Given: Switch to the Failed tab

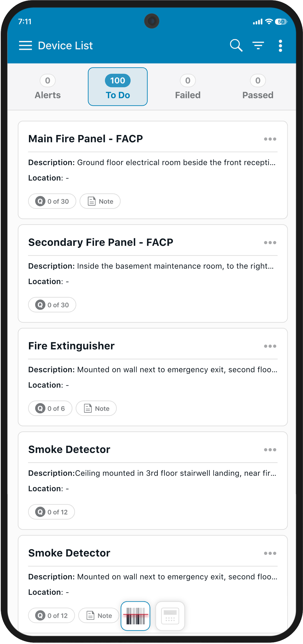Looking at the screenshot, I should point(188,87).
